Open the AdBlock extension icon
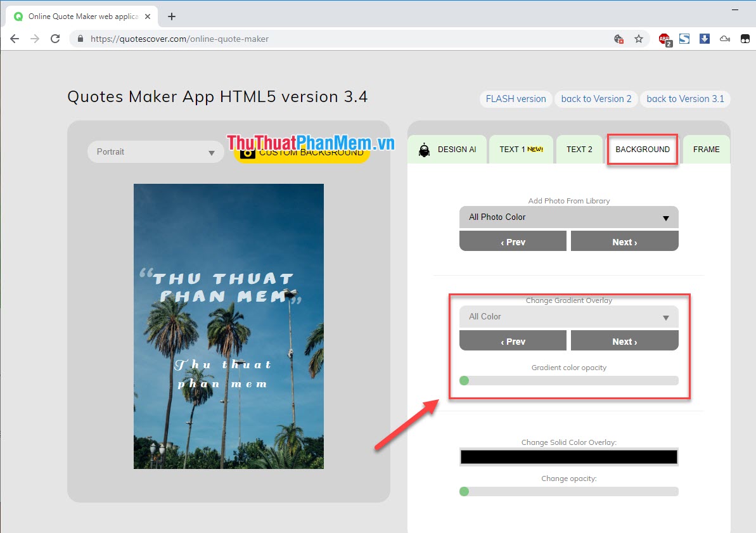Image resolution: width=756 pixels, height=533 pixels. [x=665, y=39]
